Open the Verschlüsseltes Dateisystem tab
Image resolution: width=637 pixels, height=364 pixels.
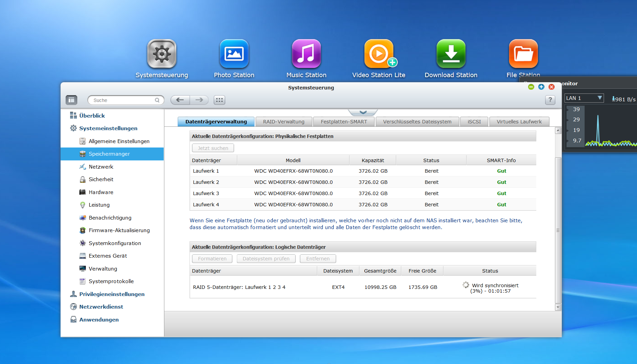[x=417, y=122]
